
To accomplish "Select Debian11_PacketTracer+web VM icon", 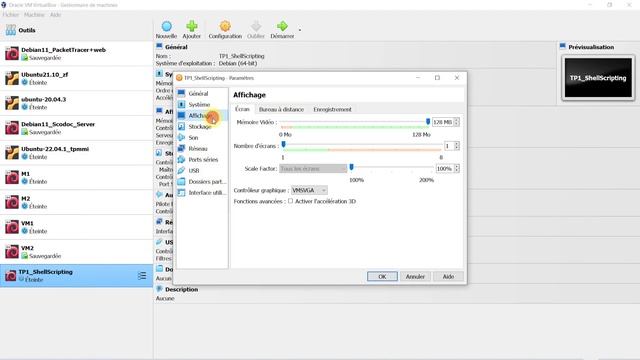I will 12,53.
